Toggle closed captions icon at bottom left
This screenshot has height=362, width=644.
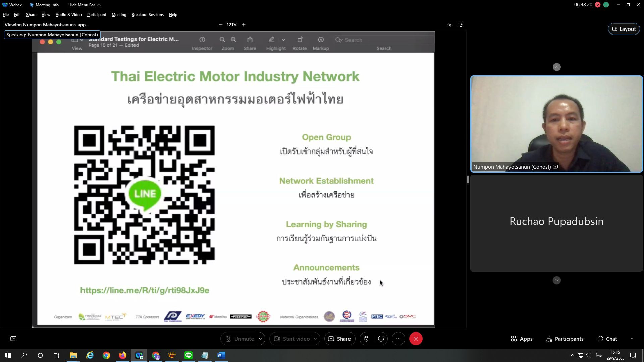pyautogui.click(x=13, y=339)
